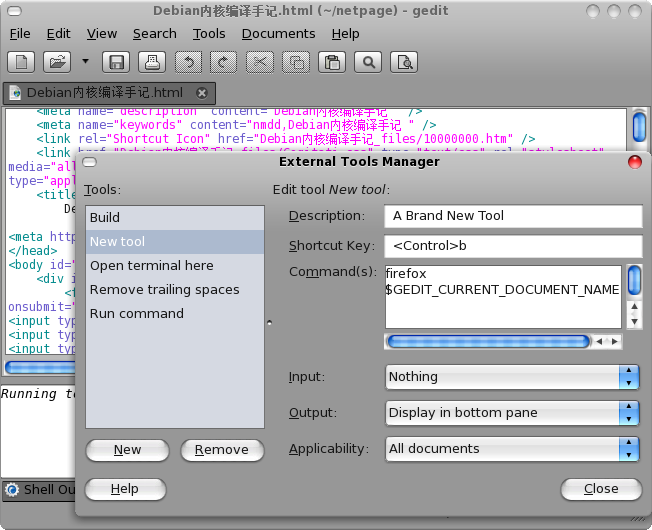Close the Debian html document tab
Viewport: 652px width, 530px height.
point(202,93)
